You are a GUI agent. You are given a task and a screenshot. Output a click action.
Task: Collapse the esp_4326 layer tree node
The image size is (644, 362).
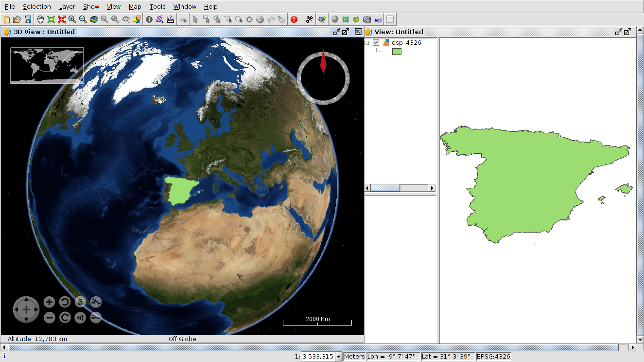pyautogui.click(x=367, y=43)
